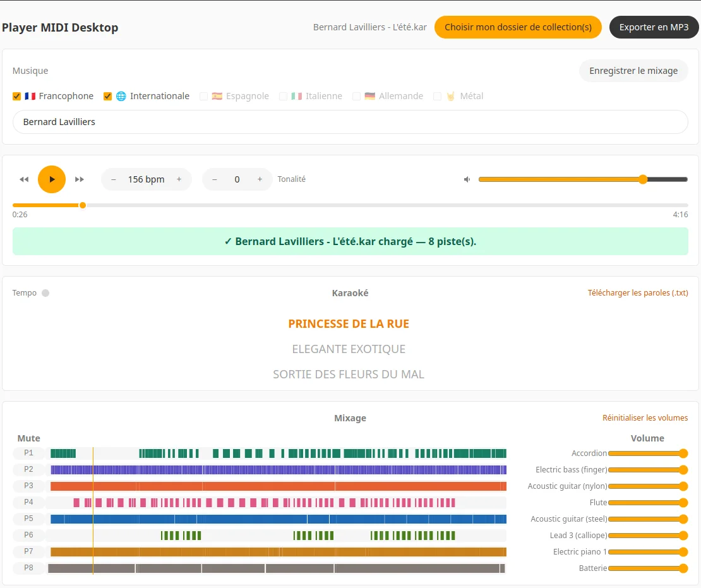The width and height of the screenshot is (701, 588).
Task: Uncheck the Internationale music checkbox
Action: pyautogui.click(x=107, y=96)
